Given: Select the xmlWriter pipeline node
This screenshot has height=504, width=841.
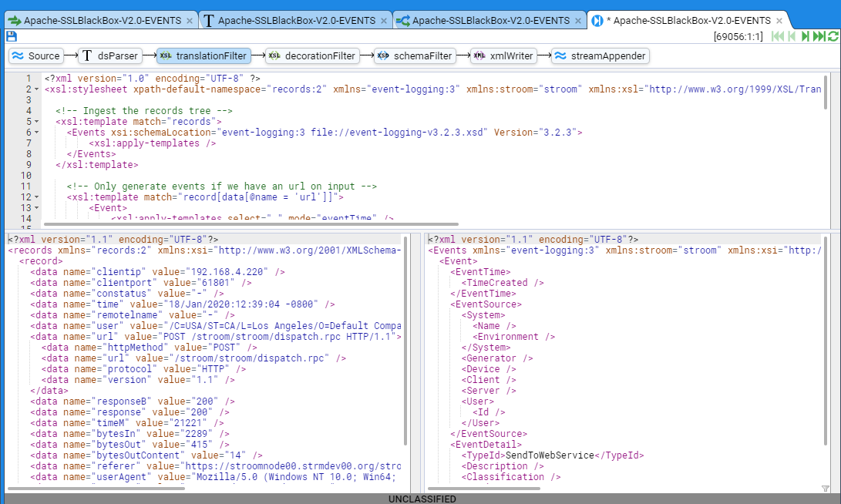Looking at the screenshot, I should [x=503, y=55].
